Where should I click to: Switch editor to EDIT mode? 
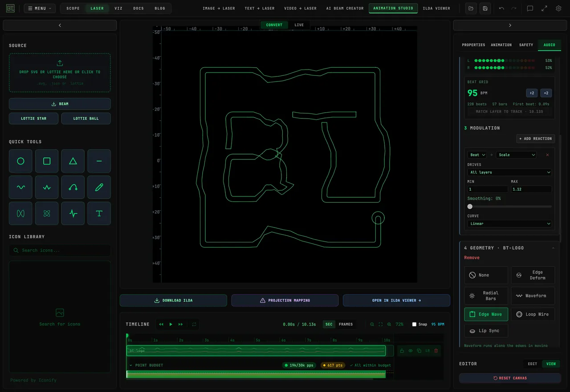[533, 364]
